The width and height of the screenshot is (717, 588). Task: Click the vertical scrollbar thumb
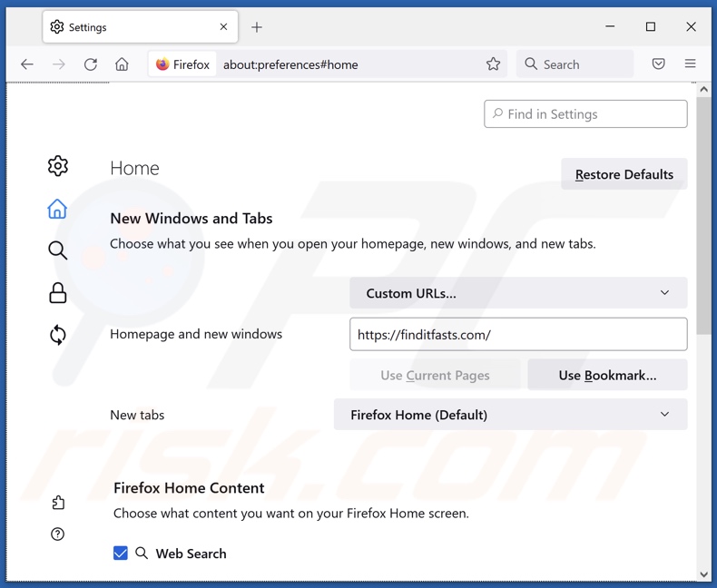(x=703, y=215)
